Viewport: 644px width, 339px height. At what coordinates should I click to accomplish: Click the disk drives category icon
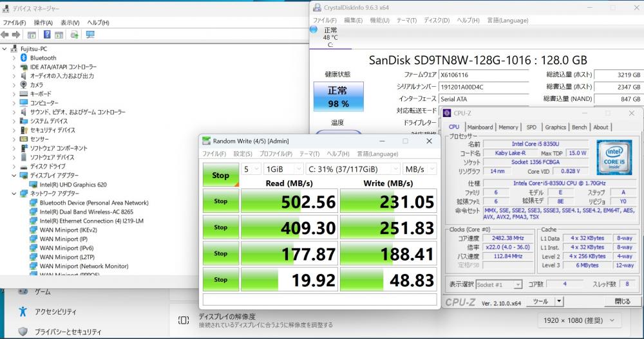[24, 166]
